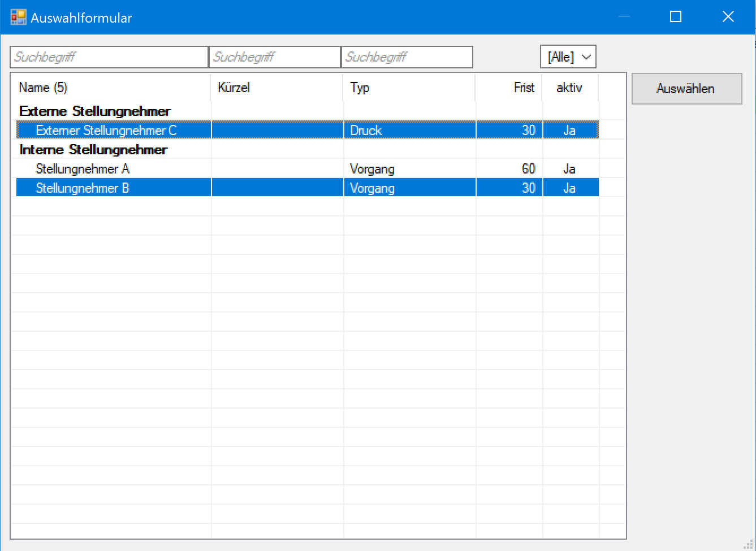The image size is (756, 551).
Task: Select the Stellungnehmer A row
Action: pos(83,169)
